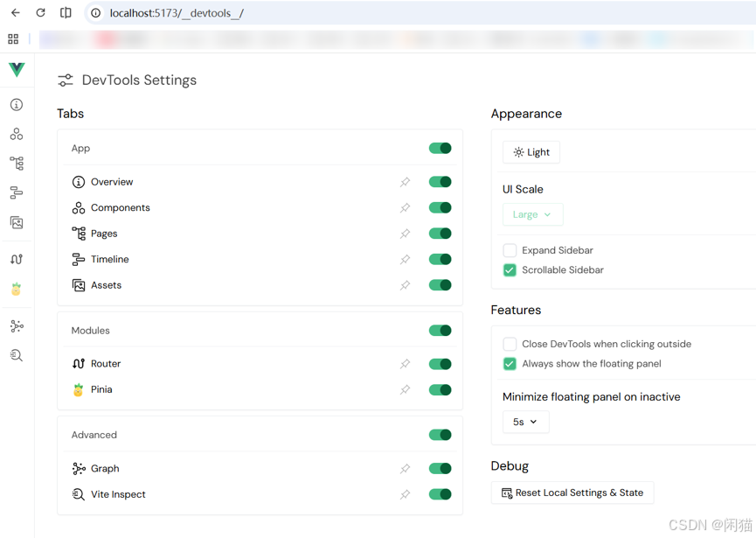Pin the Graph tab
The width and height of the screenshot is (756, 538).
pyautogui.click(x=405, y=469)
